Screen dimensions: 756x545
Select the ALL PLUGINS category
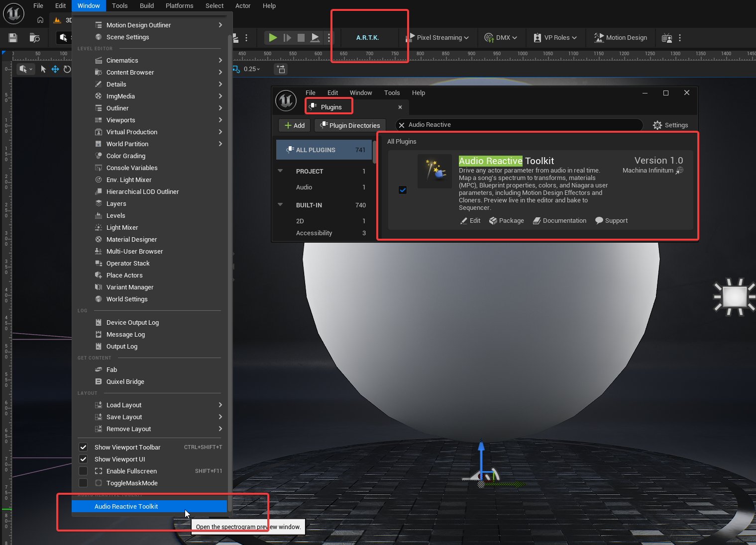324,150
